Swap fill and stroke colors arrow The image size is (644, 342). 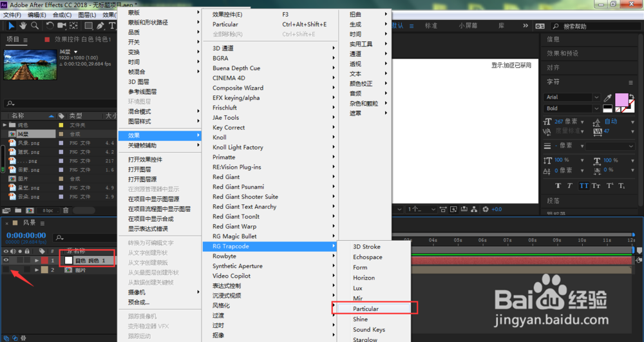(632, 97)
